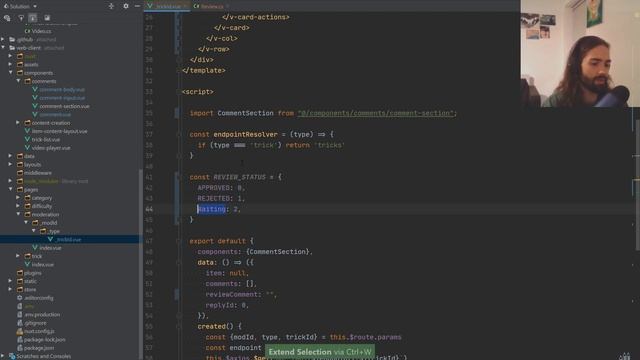The image size is (640, 360).
Task: Expand the store folder
Action: [x=11, y=289]
